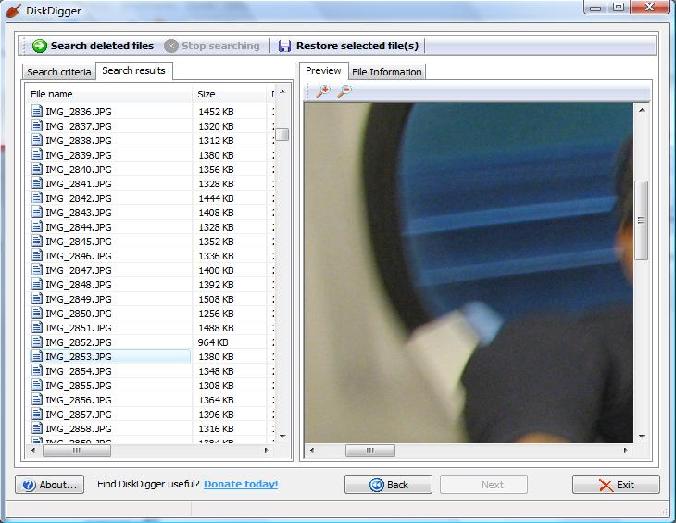Sort by the File name column header
The width and height of the screenshot is (676, 523).
110,94
